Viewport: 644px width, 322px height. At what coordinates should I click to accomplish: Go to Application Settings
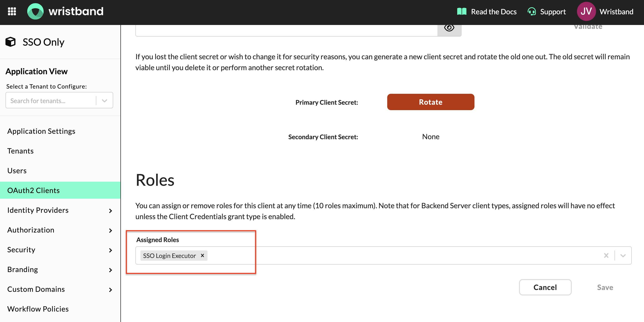[x=41, y=131]
